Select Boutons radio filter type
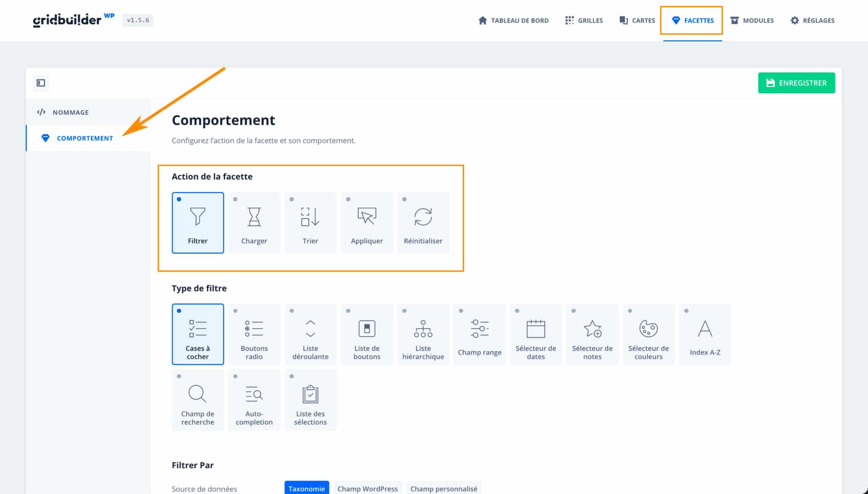 point(254,334)
